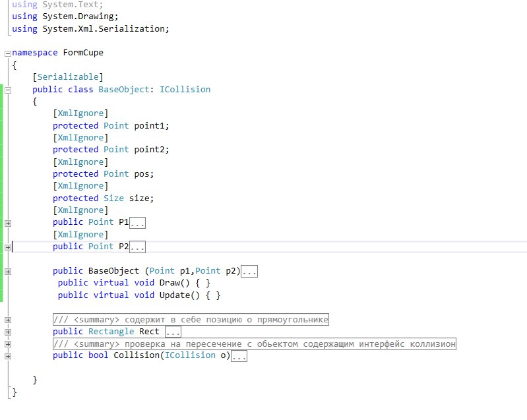Click the 'BaseObject' class name
Image resolution: width=527 pixels, height=420 pixels.
pyautogui.click(x=124, y=90)
